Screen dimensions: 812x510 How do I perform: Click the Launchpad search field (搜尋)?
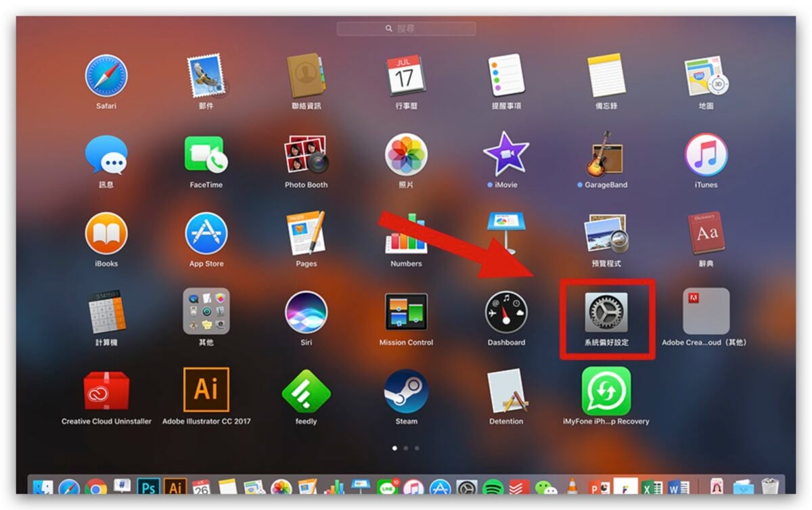coord(406,28)
